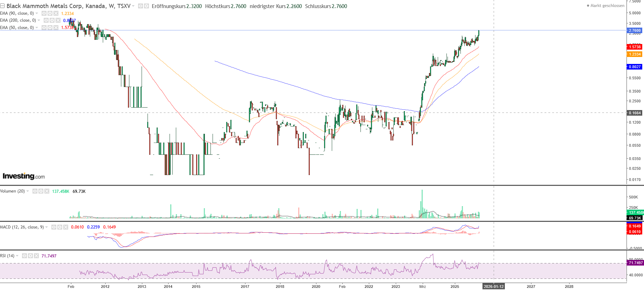Remove the MACD indicator with X

[x=66, y=227]
